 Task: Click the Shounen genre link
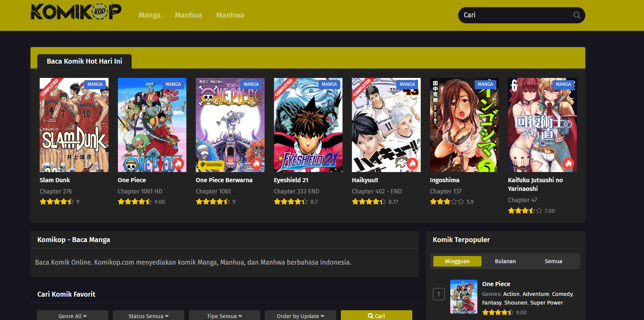point(516,303)
